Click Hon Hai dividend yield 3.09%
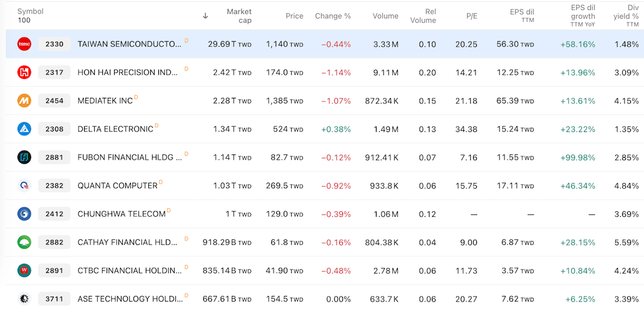644x309 pixels. (627, 73)
